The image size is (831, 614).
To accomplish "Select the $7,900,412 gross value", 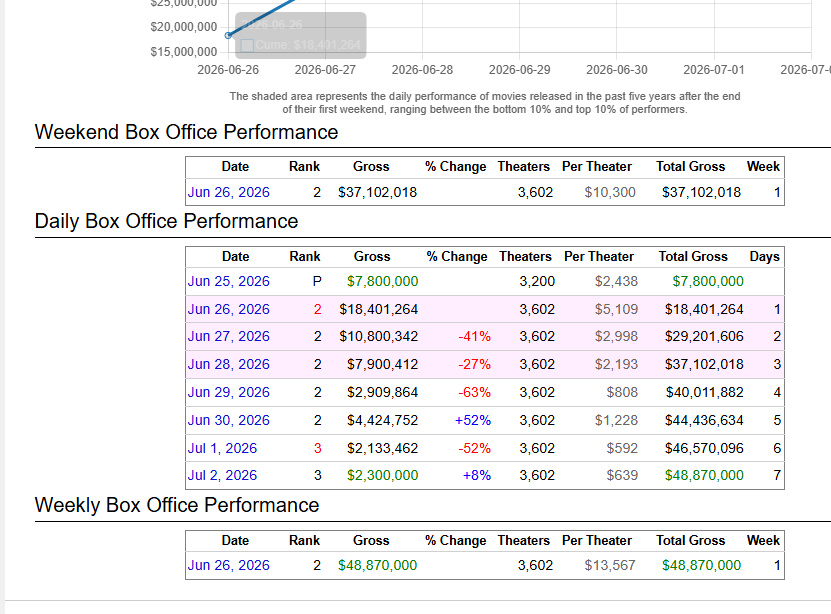I will [x=383, y=364].
